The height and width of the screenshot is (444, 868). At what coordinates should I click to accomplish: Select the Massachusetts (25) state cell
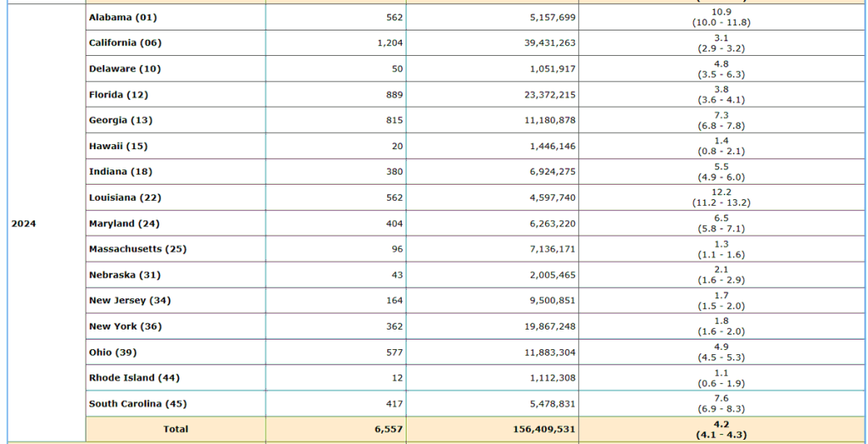137,248
